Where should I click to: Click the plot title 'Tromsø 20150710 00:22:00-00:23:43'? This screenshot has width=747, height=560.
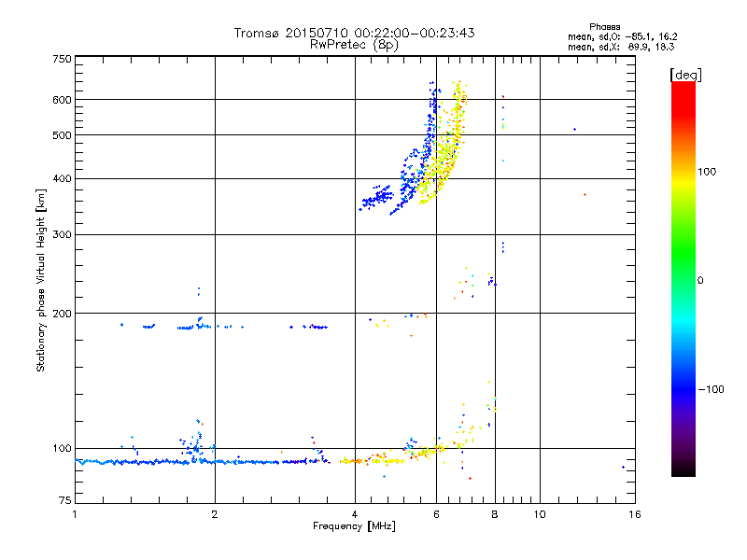click(354, 33)
